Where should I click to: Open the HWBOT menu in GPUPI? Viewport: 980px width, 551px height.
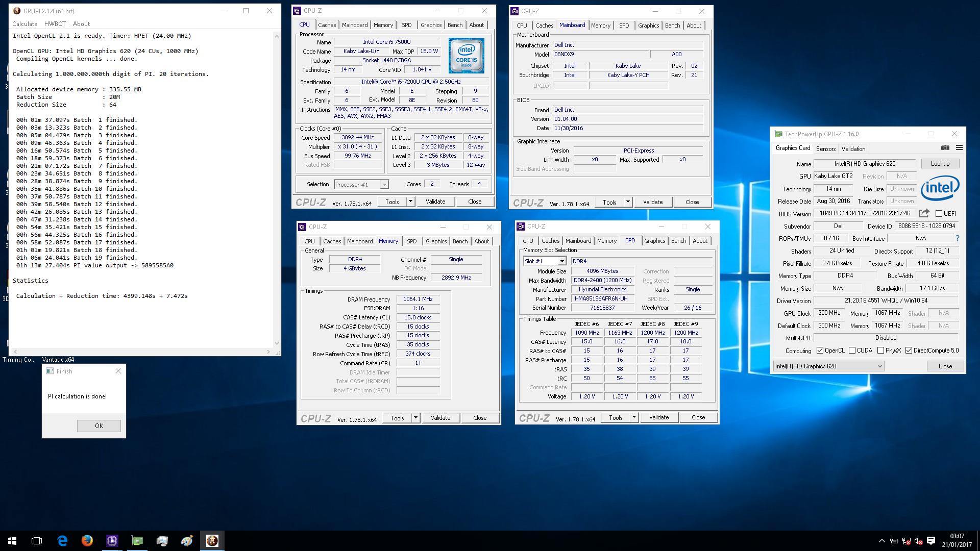point(55,24)
